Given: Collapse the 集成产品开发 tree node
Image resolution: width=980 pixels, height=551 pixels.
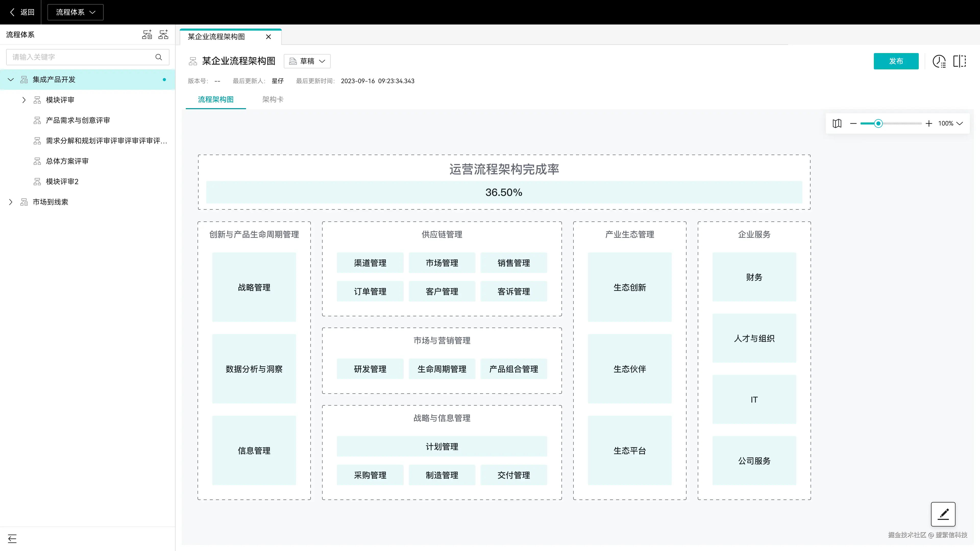Looking at the screenshot, I should tap(11, 80).
